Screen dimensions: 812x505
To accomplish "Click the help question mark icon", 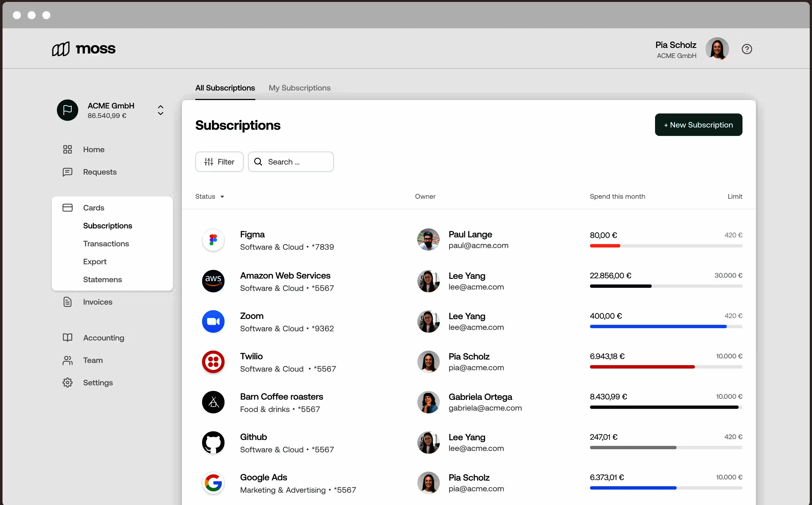I will coord(746,49).
